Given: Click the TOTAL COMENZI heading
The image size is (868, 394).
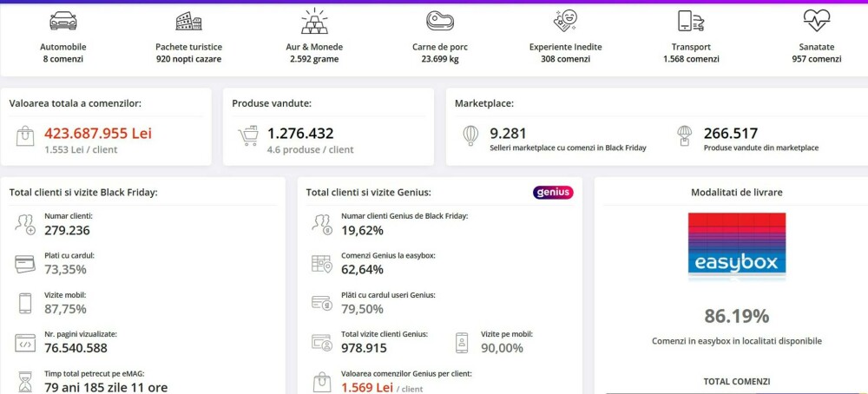Looking at the screenshot, I should click(736, 381).
